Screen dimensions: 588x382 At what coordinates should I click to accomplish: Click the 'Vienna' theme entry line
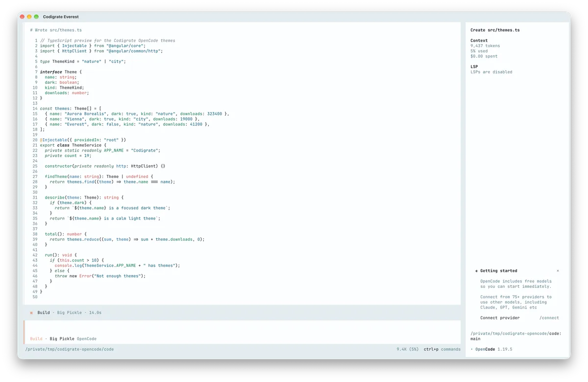click(122, 119)
